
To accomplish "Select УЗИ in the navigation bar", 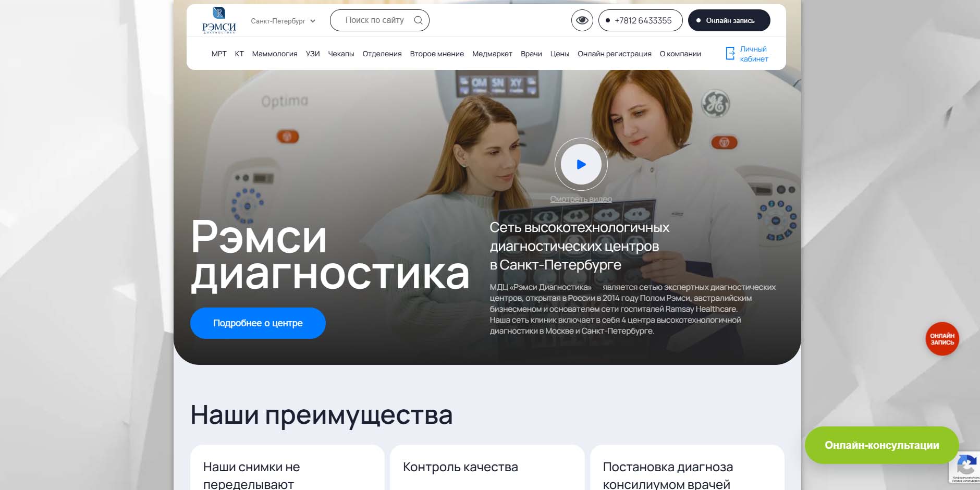I will 313,54.
